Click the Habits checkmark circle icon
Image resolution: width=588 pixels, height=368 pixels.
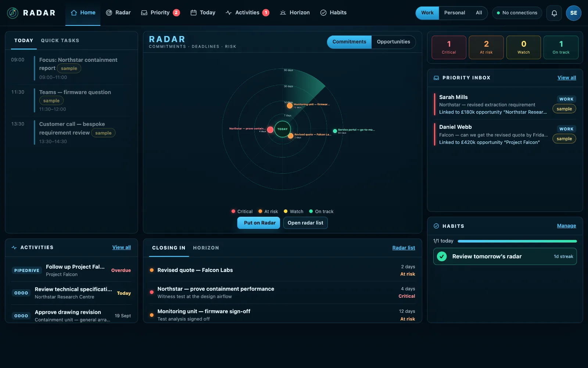[323, 13]
